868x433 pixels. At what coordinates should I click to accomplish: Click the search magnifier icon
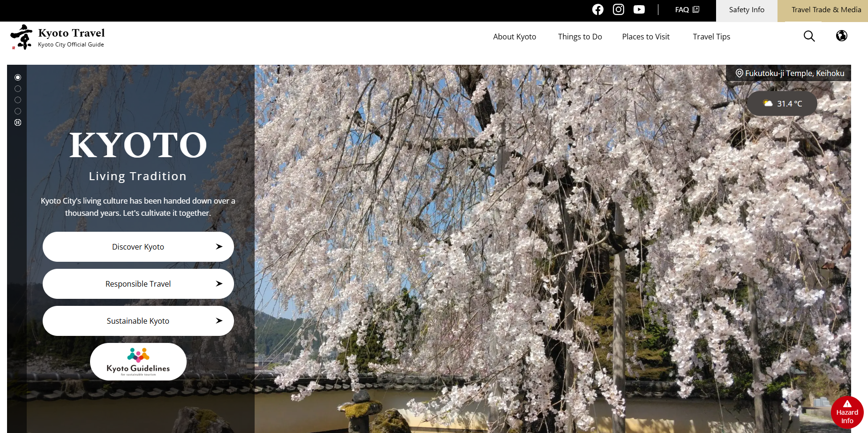click(x=809, y=36)
